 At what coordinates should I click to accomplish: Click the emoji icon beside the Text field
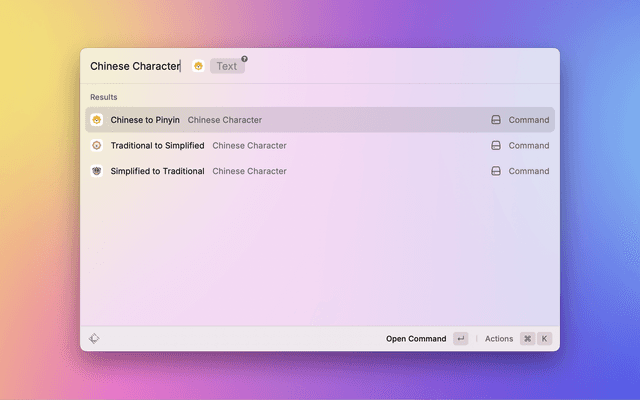[x=198, y=66]
